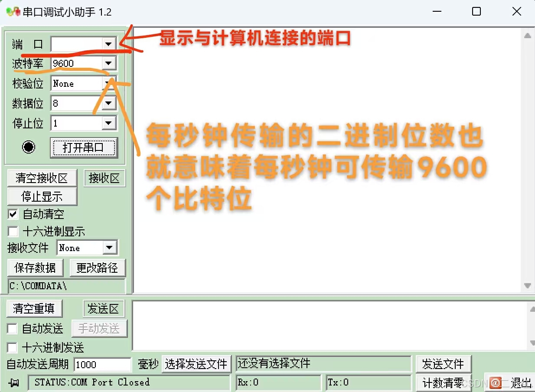The height and width of the screenshot is (392, 535).
Task: Click the 保存数据 save data button
Action: pos(35,268)
